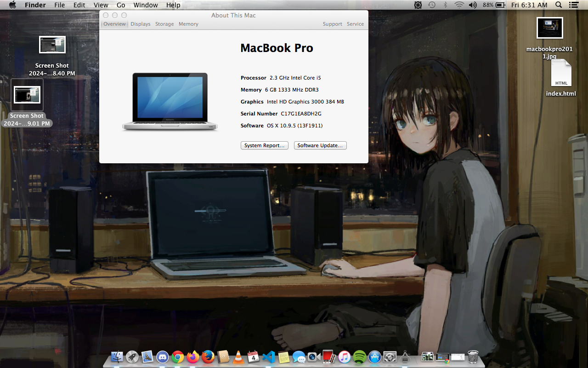Image resolution: width=588 pixels, height=368 pixels.
Task: Switch to the Displays tab
Action: [x=141, y=24]
